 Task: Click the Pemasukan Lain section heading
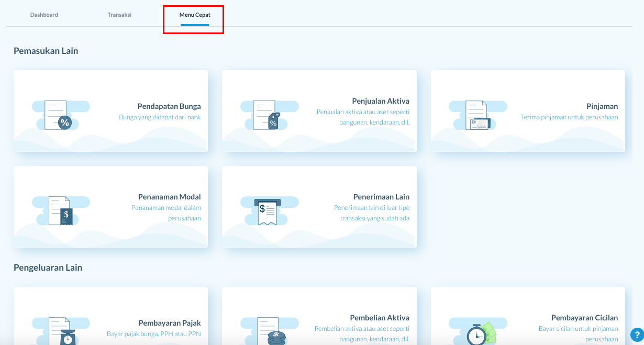coord(46,51)
